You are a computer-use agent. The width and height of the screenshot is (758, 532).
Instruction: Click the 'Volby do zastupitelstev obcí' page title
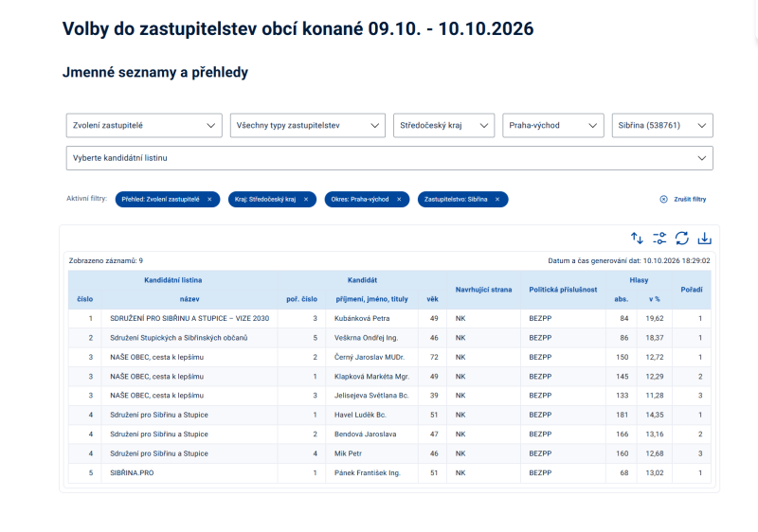pyautogui.click(x=298, y=29)
